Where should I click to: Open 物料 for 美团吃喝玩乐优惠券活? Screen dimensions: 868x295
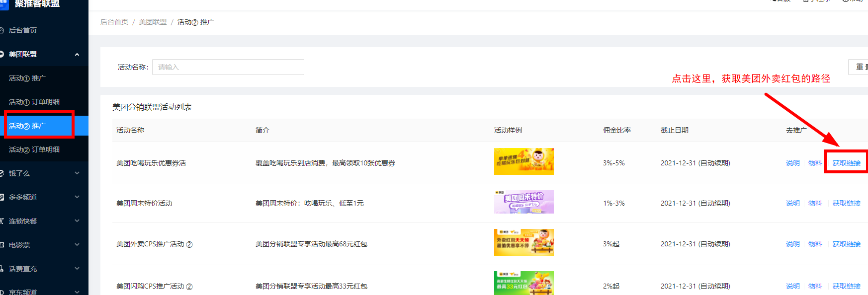tap(815, 163)
